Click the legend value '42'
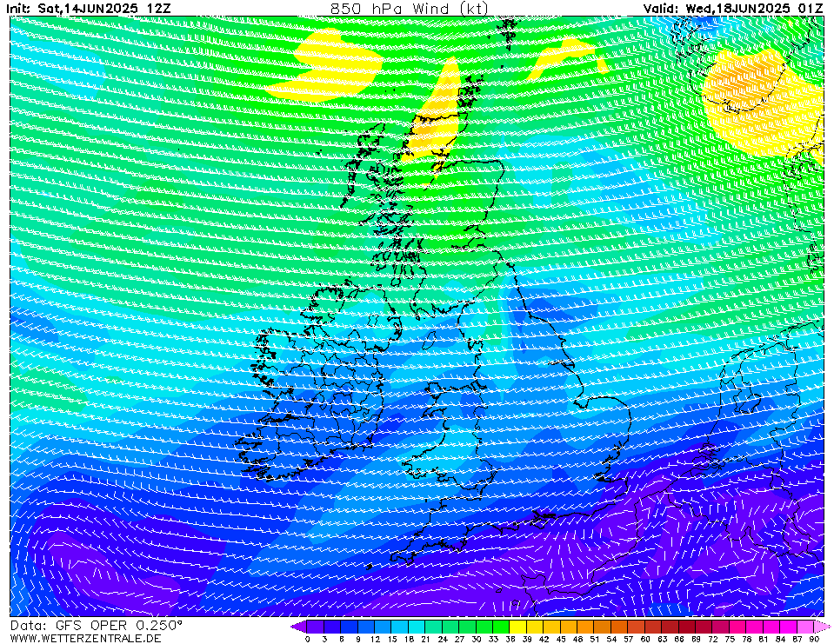834x644 pixels. 544,639
